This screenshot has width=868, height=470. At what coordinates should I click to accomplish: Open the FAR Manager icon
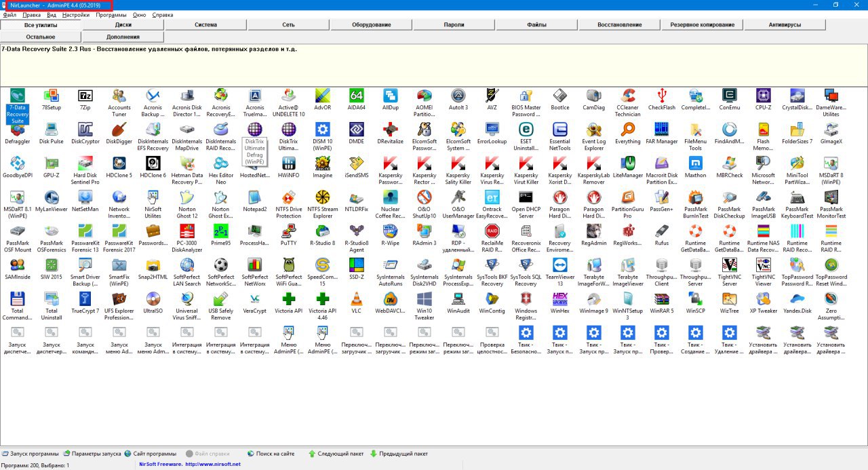coord(662,130)
